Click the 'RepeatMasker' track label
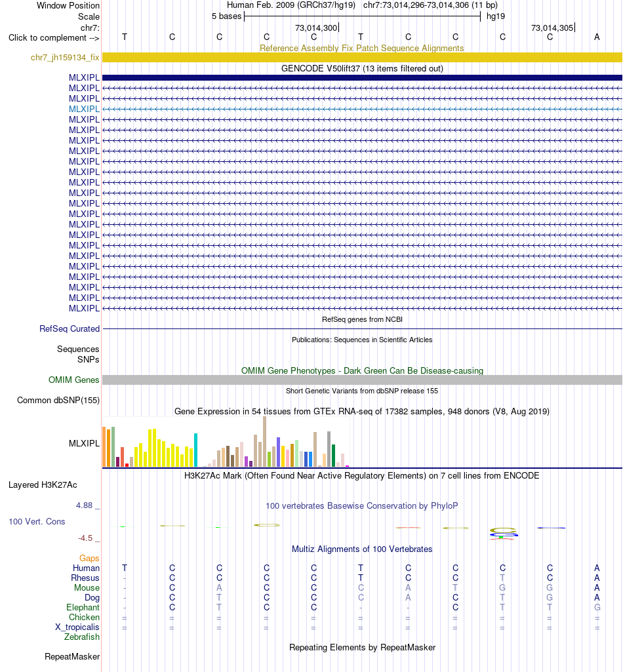This screenshot has width=623, height=672. (x=72, y=656)
